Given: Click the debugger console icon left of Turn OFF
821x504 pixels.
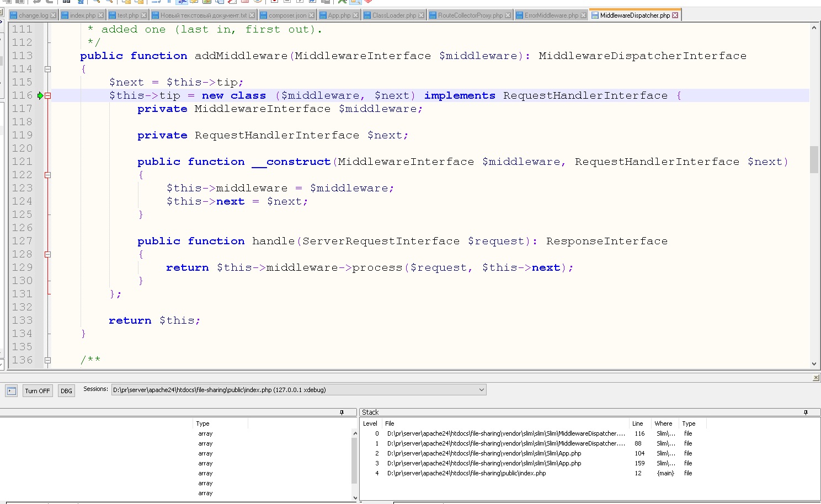Looking at the screenshot, I should pos(11,391).
